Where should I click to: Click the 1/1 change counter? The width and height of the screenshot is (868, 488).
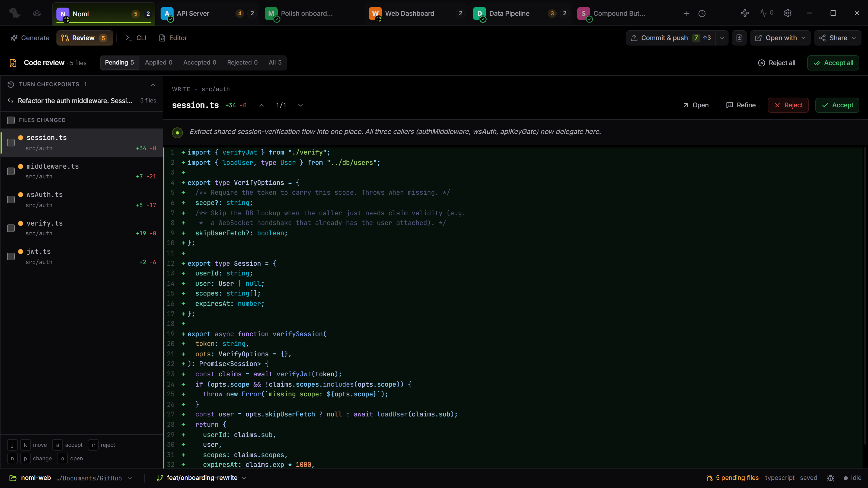point(281,105)
